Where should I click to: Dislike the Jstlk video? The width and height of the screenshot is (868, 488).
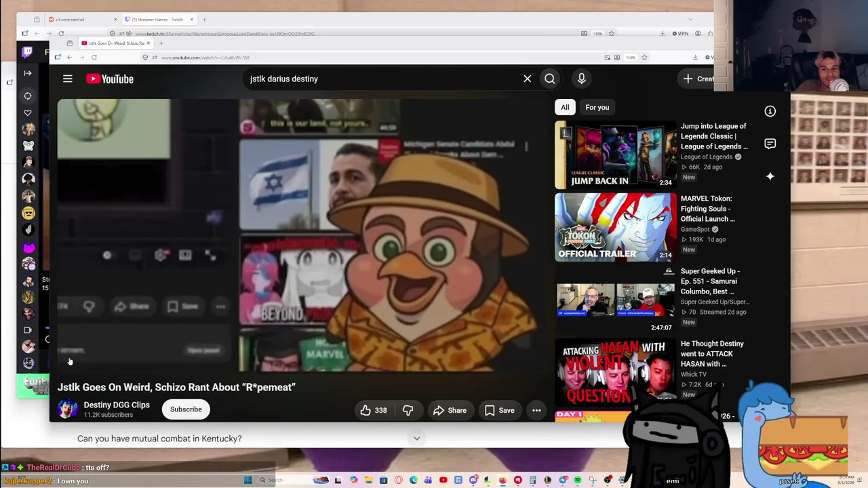pyautogui.click(x=408, y=410)
